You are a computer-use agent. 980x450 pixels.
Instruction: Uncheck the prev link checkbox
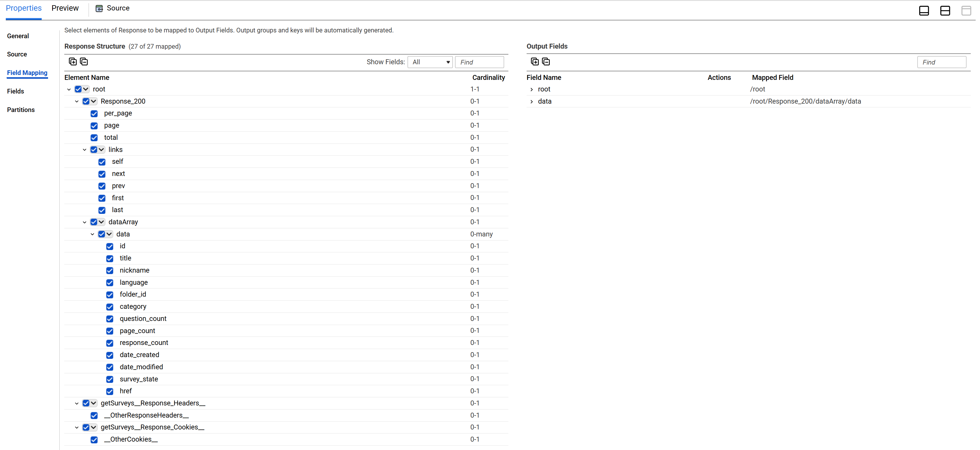click(102, 186)
